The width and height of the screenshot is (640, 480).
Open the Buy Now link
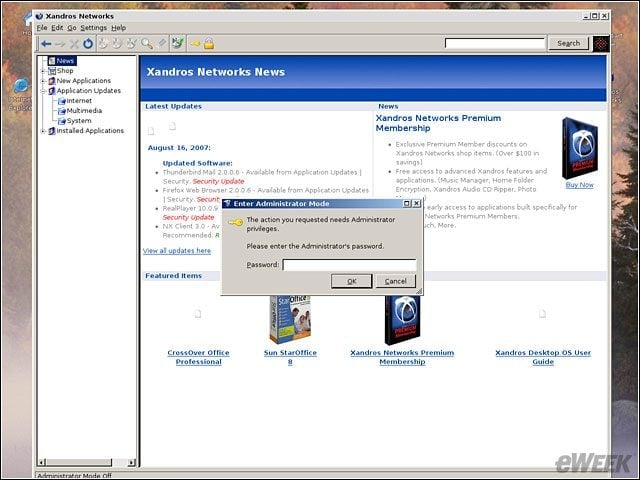(579, 185)
